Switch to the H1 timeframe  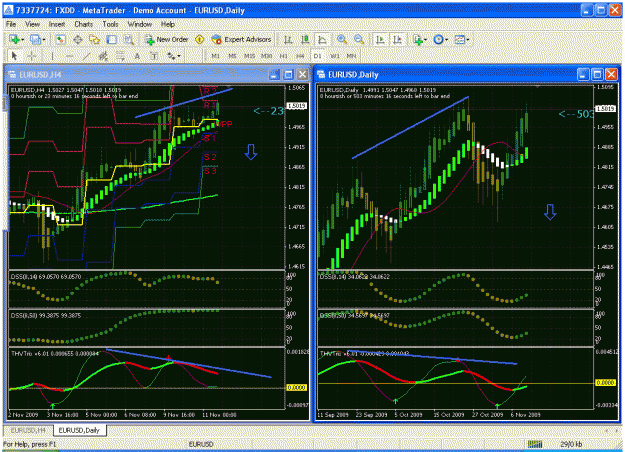[x=283, y=56]
